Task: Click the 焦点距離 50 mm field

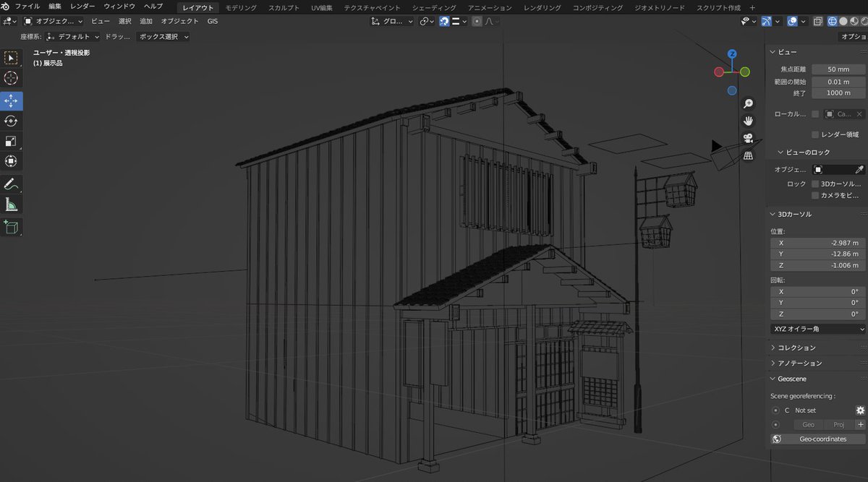Action: pyautogui.click(x=838, y=69)
